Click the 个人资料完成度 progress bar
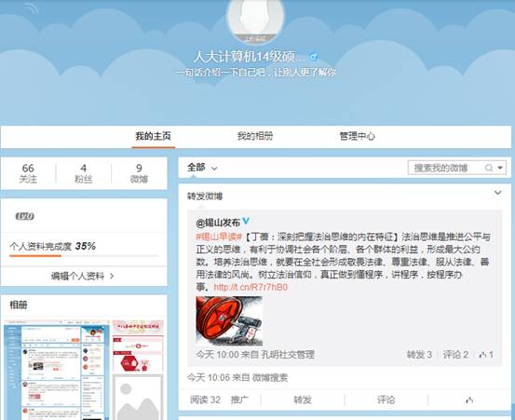This screenshot has width=515, height=420. click(84, 256)
